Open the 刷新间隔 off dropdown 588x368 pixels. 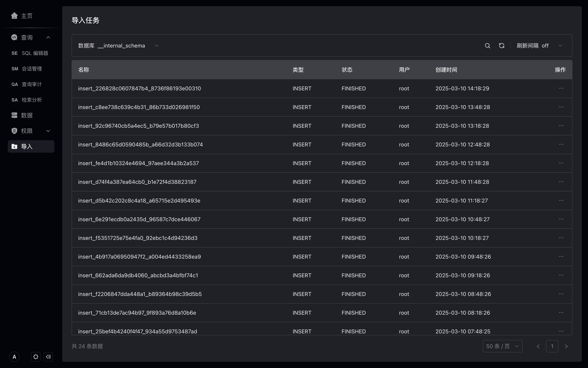[540, 46]
